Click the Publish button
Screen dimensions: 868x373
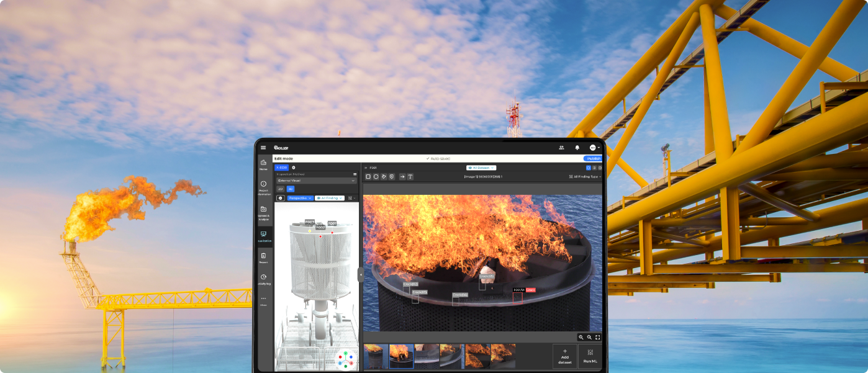point(593,158)
